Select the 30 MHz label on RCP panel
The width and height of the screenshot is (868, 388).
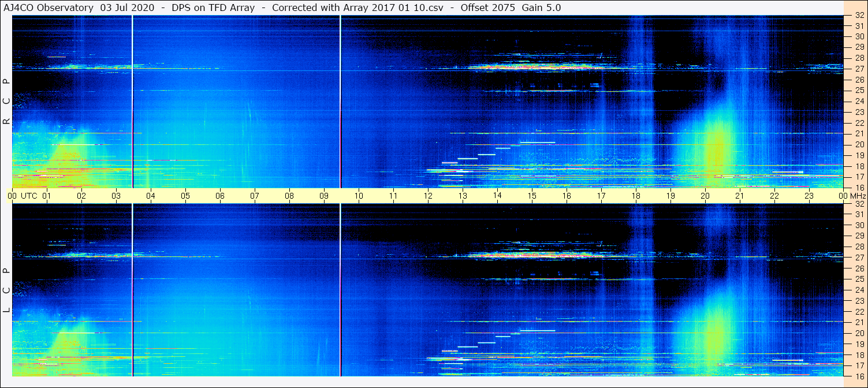859,36
